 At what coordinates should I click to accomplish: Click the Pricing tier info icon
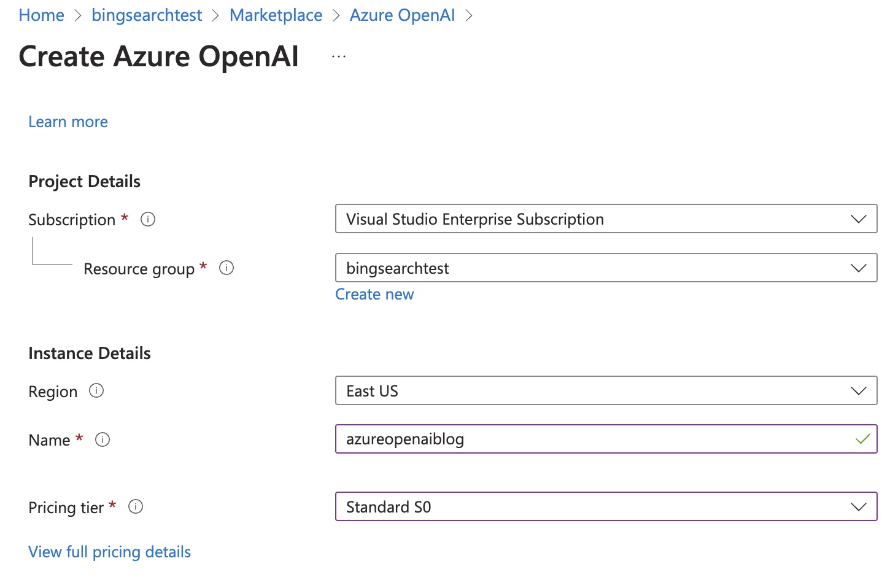pos(136,507)
